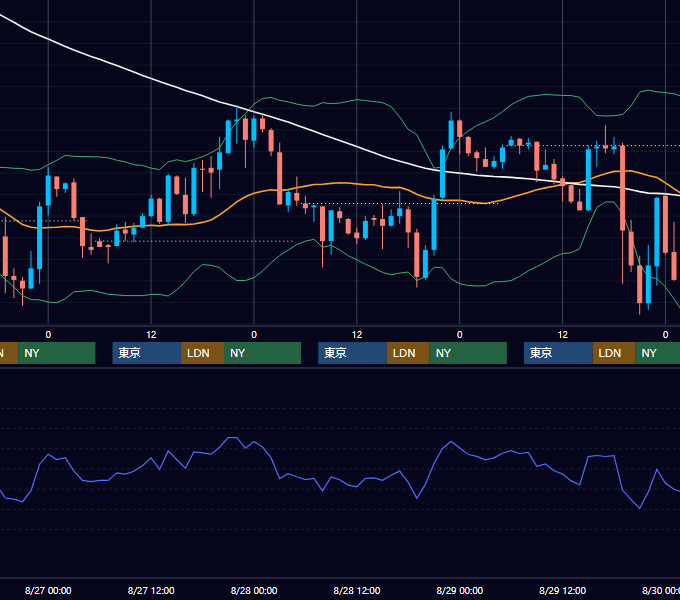Screen dimensions: 680x600
Task: Select the 東京 session block on 8/28
Action: click(x=353, y=353)
